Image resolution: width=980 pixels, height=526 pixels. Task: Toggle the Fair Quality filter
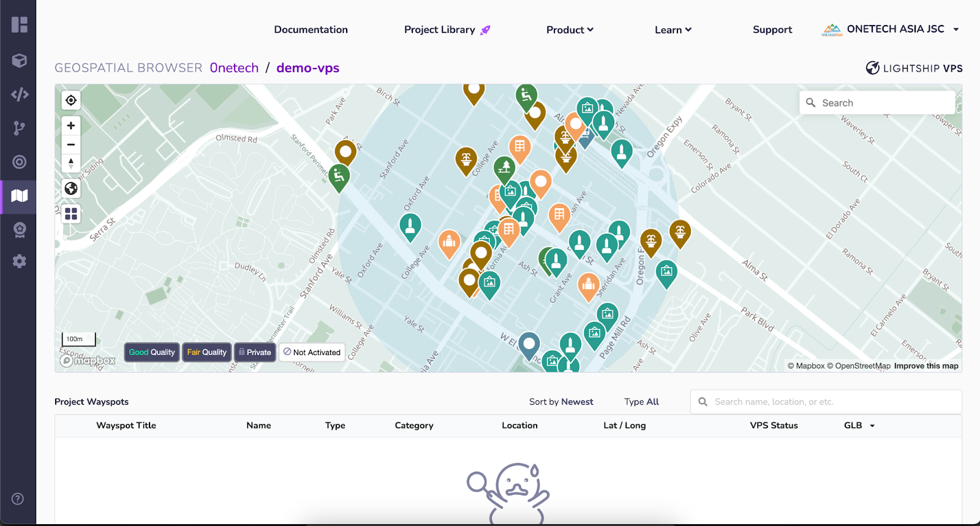pos(206,352)
